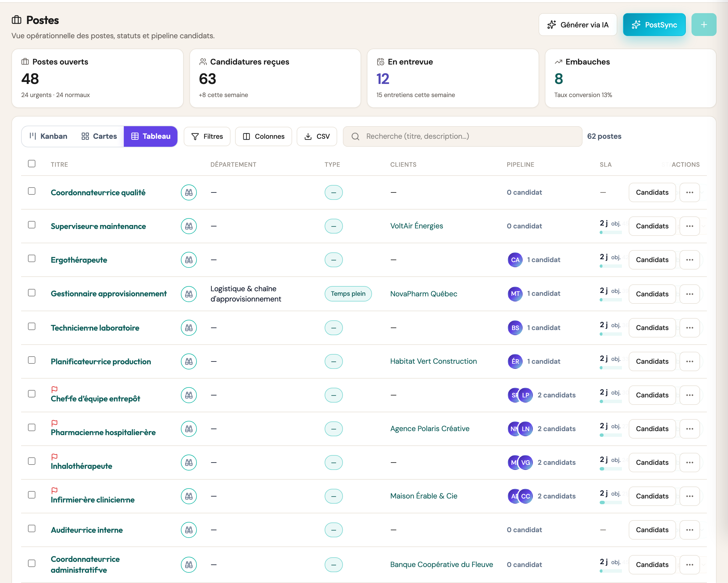
Task: Sort by the TITRE column header
Action: 59,164
